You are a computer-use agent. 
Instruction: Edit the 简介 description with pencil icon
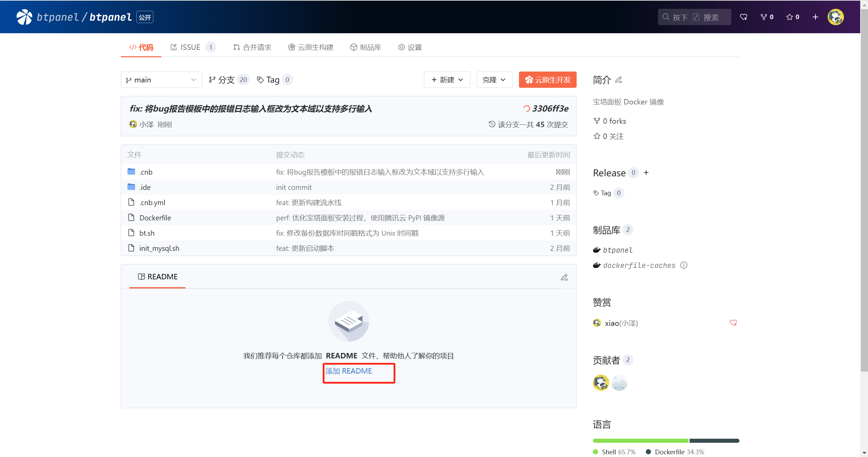619,80
